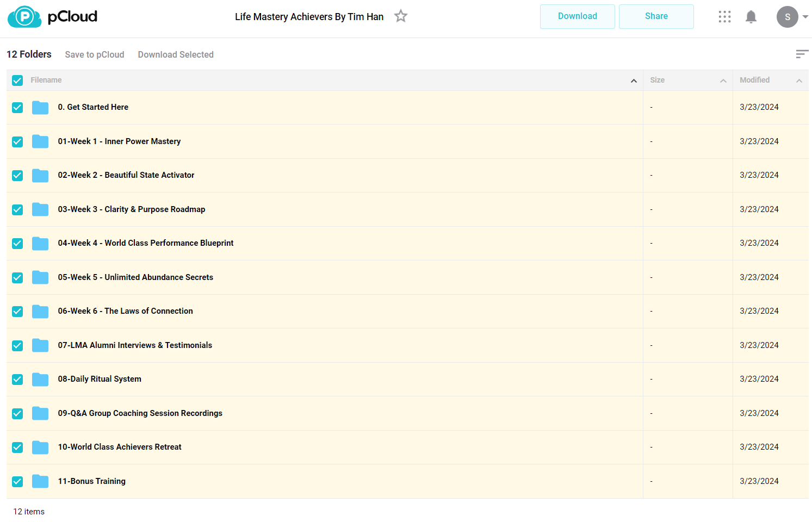
Task: Open the sort options icon on the right
Action: [802, 54]
